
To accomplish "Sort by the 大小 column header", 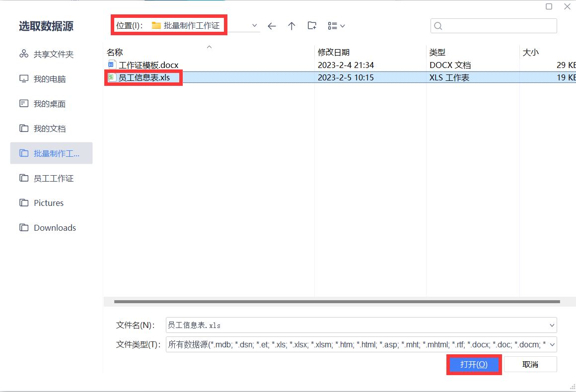I will tap(530, 52).
